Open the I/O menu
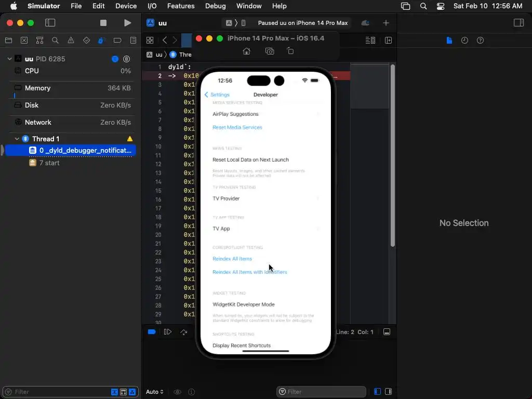 (152, 6)
